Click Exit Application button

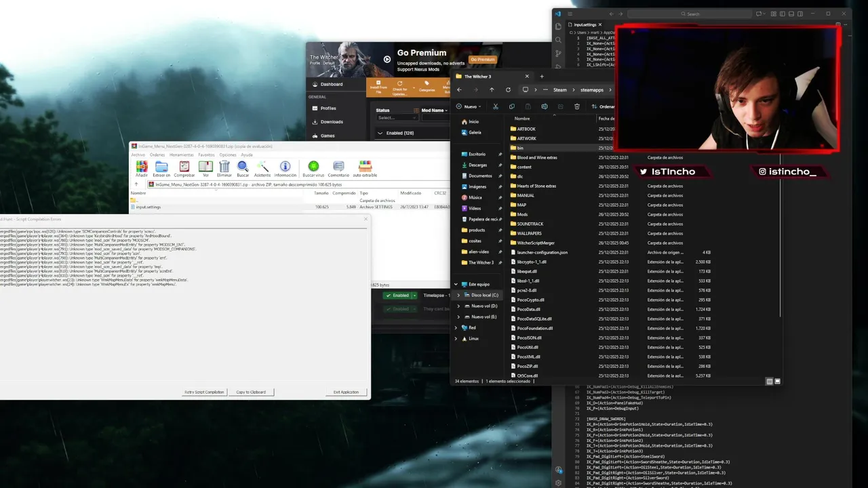coord(346,392)
